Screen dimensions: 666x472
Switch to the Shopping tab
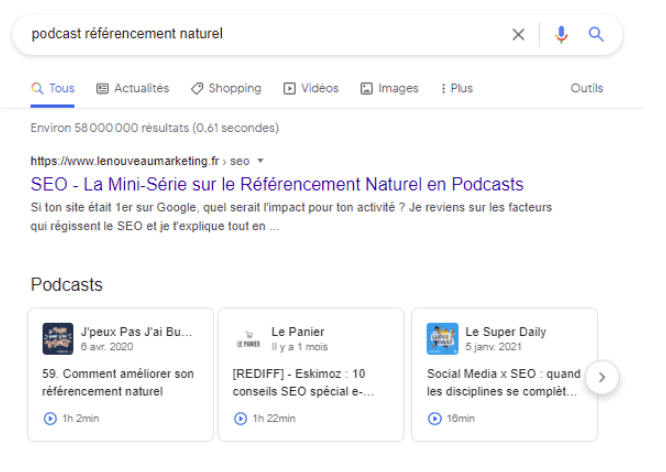(x=226, y=88)
